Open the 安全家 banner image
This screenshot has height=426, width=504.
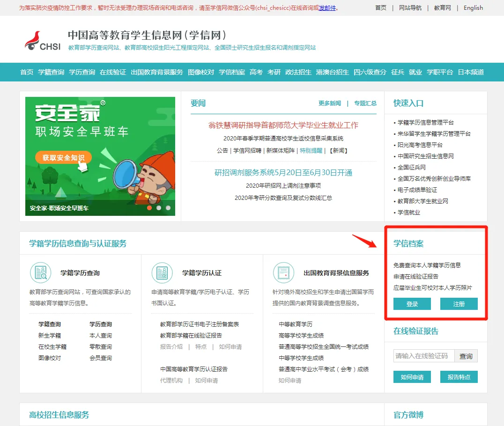point(100,156)
